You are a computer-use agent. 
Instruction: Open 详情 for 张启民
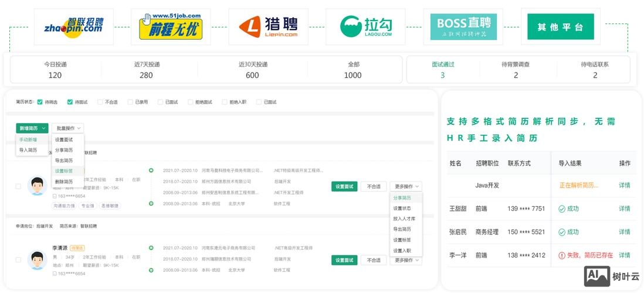[624, 232]
